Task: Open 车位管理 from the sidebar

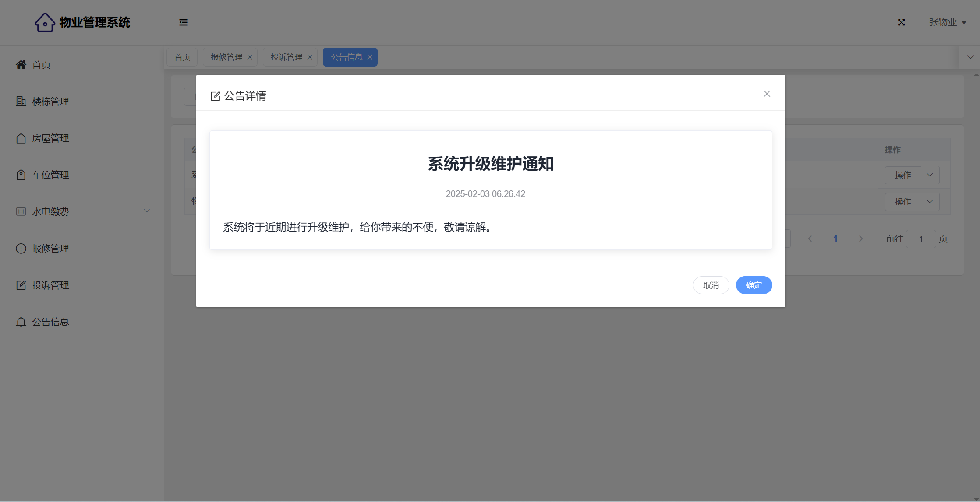Action: click(50, 175)
